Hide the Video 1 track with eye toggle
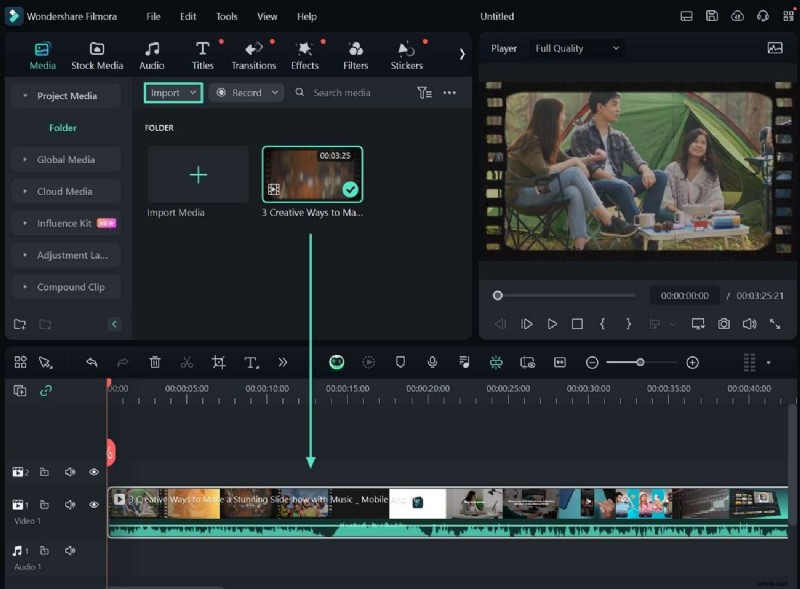This screenshot has height=589, width=800. click(x=93, y=505)
